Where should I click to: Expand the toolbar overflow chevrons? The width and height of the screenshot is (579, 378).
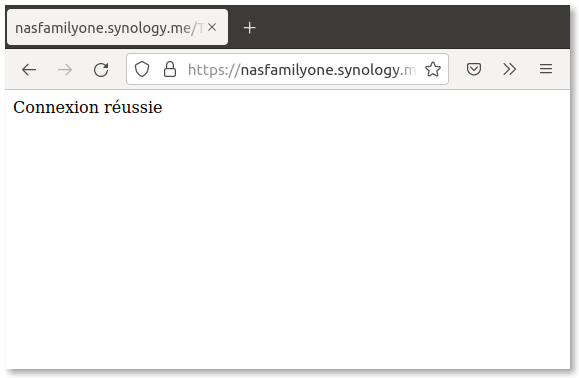pyautogui.click(x=510, y=69)
